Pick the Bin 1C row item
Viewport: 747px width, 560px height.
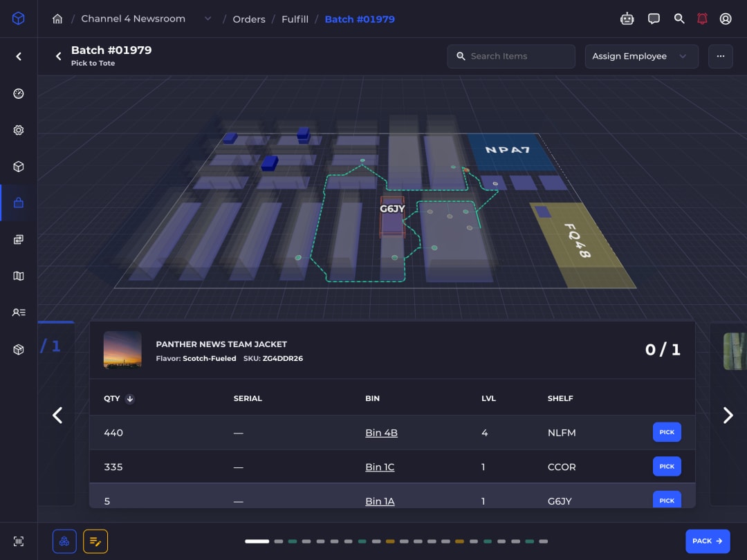667,467
